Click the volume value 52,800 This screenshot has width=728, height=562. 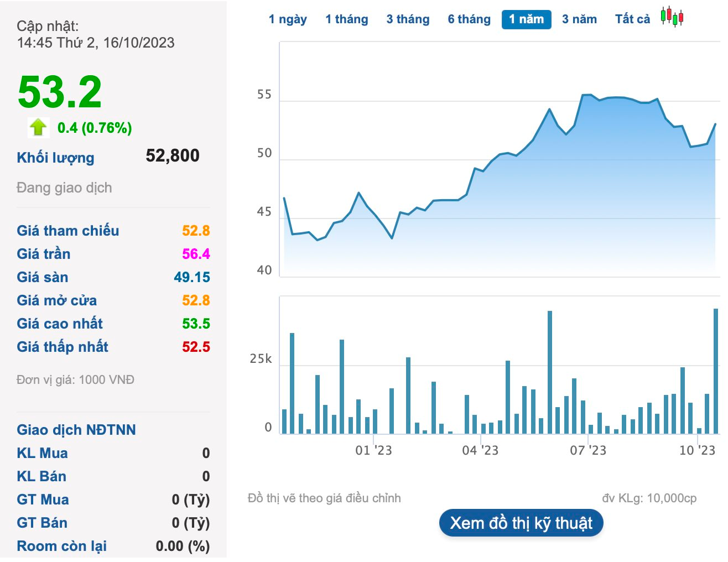pyautogui.click(x=173, y=155)
